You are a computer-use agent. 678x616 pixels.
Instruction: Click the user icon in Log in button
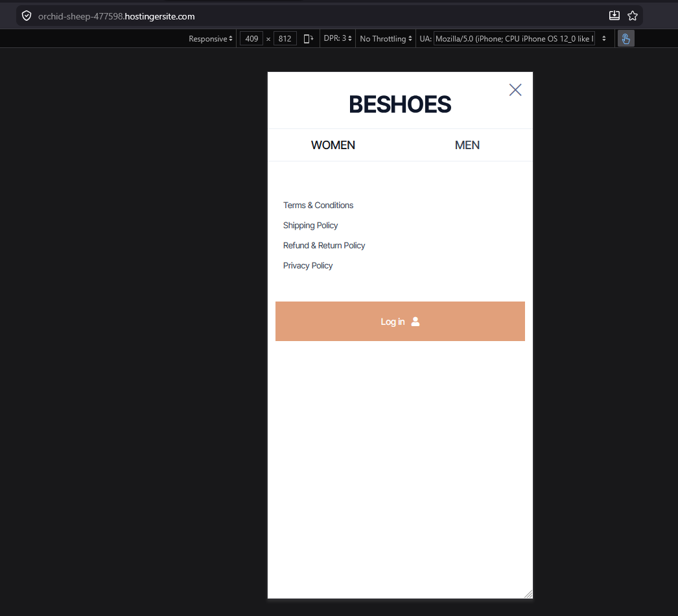pyautogui.click(x=415, y=322)
